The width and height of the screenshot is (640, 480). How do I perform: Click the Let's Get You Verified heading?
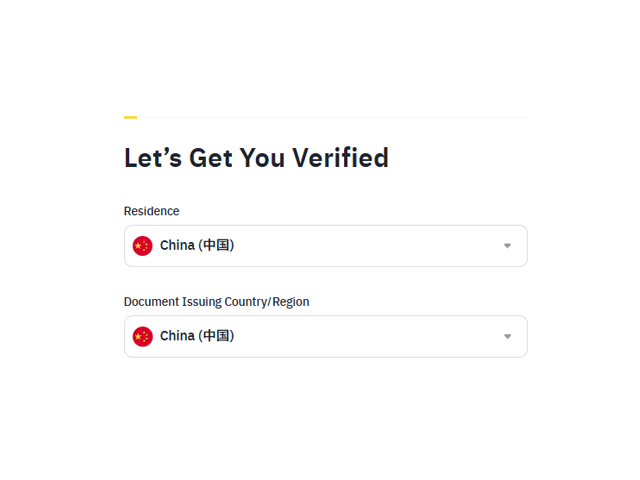[x=256, y=158]
